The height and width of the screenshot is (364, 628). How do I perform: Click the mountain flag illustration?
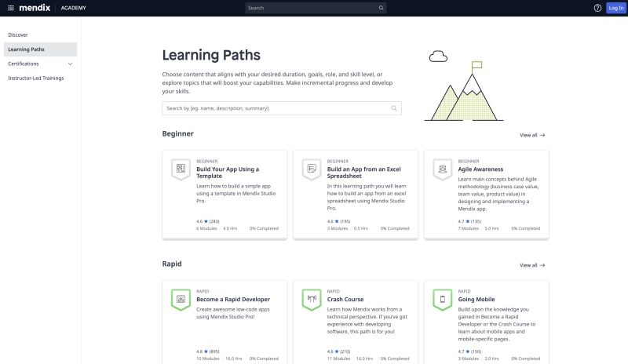point(464,86)
